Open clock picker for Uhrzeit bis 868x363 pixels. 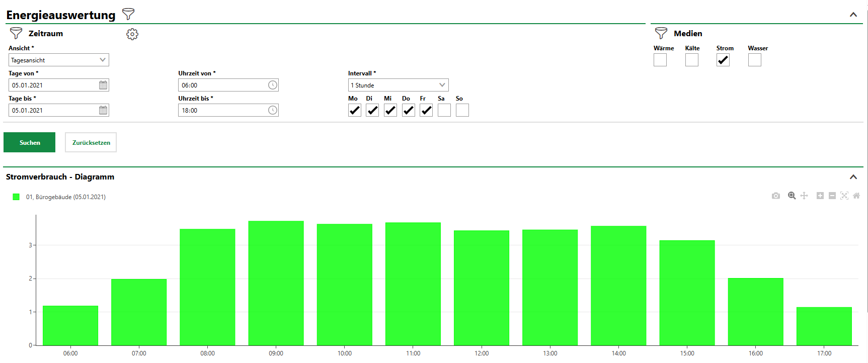point(273,110)
